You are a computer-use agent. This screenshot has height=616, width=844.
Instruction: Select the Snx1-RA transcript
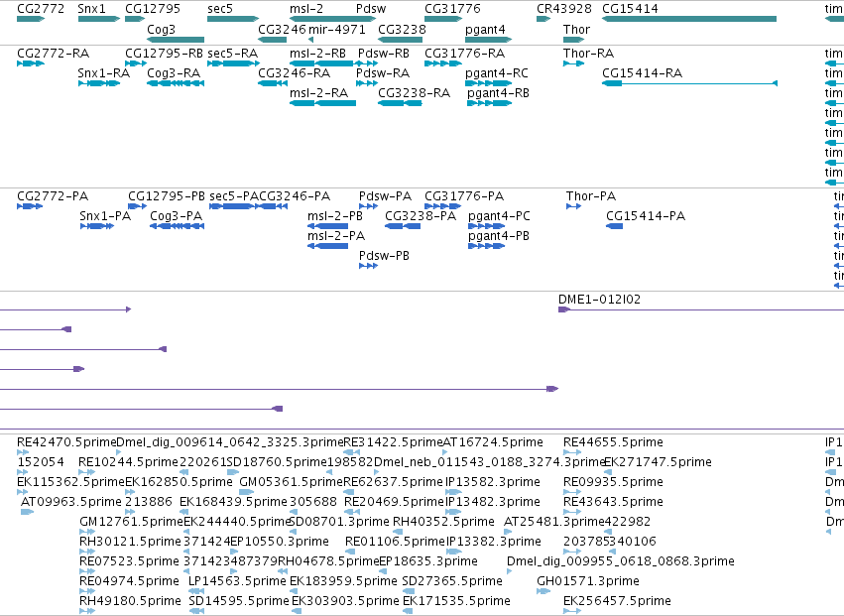(x=99, y=83)
